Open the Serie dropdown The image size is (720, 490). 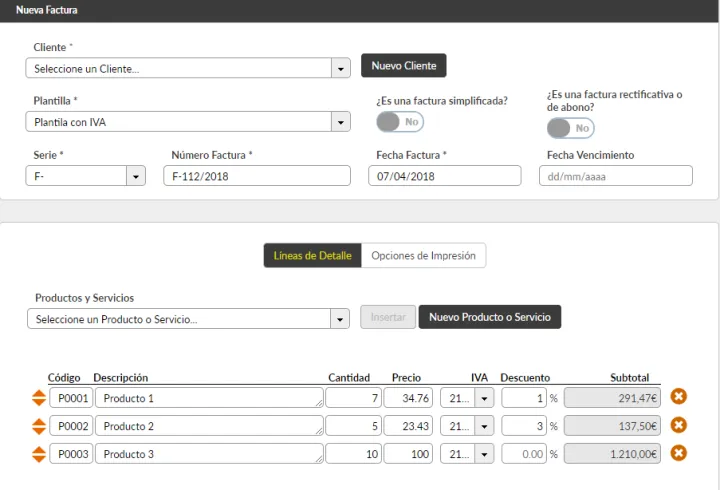(86, 176)
